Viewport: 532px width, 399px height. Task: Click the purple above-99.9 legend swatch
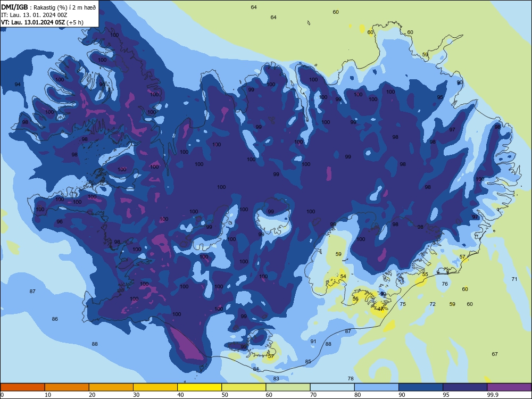click(x=509, y=387)
